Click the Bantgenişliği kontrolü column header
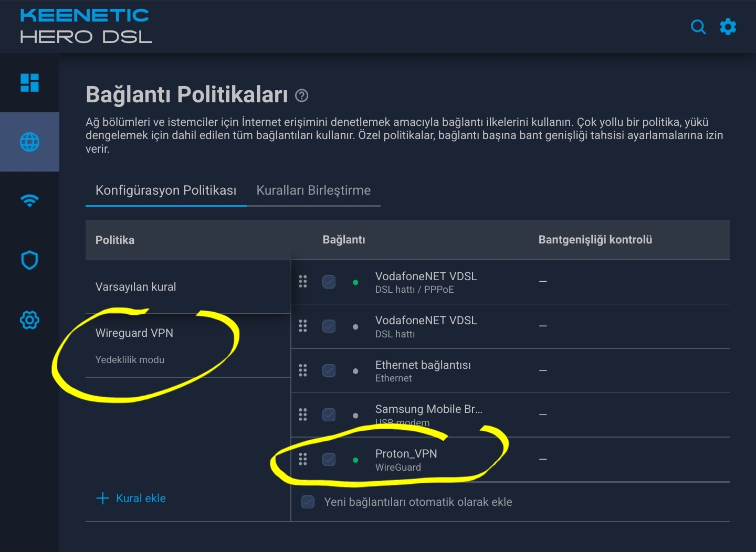756x552 pixels. (x=595, y=240)
